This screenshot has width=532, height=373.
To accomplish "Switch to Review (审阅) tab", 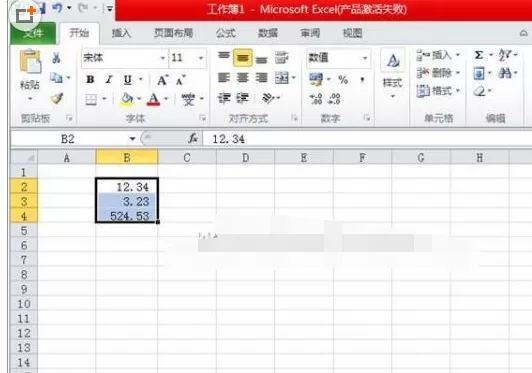I will (310, 33).
